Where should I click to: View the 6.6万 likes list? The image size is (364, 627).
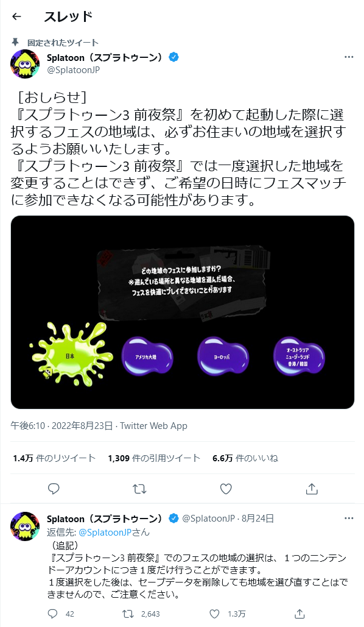(x=245, y=458)
